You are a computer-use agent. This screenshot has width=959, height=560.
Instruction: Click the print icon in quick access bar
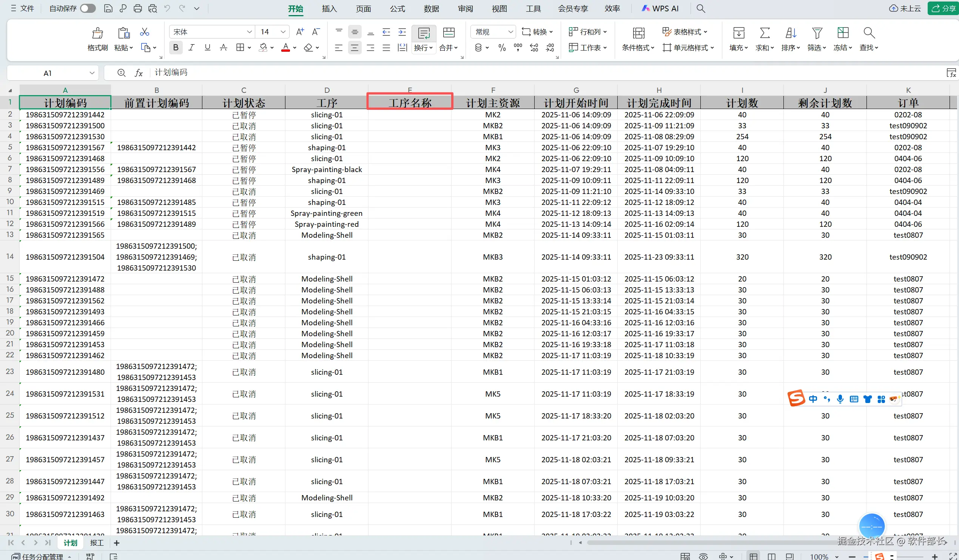point(138,8)
